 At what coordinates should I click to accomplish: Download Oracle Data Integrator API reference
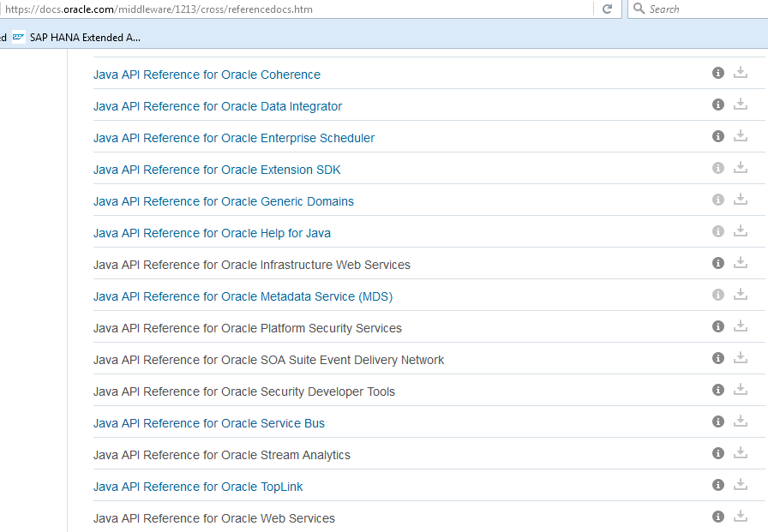point(741,105)
